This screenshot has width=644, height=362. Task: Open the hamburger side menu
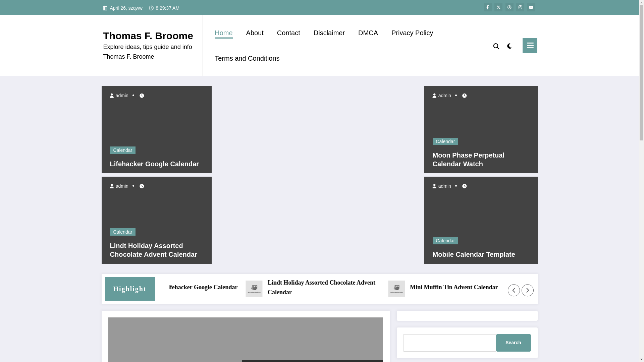point(530,45)
